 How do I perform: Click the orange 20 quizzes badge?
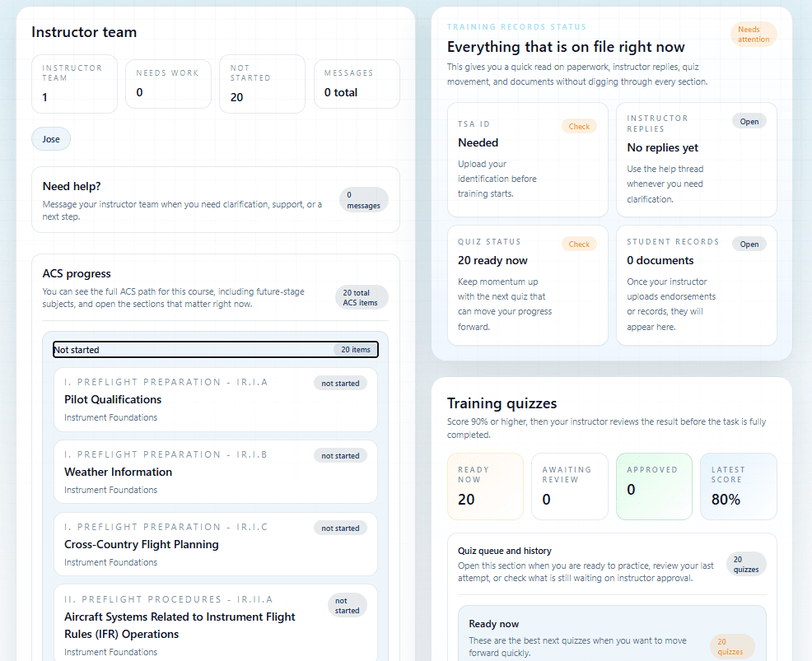coord(732,646)
